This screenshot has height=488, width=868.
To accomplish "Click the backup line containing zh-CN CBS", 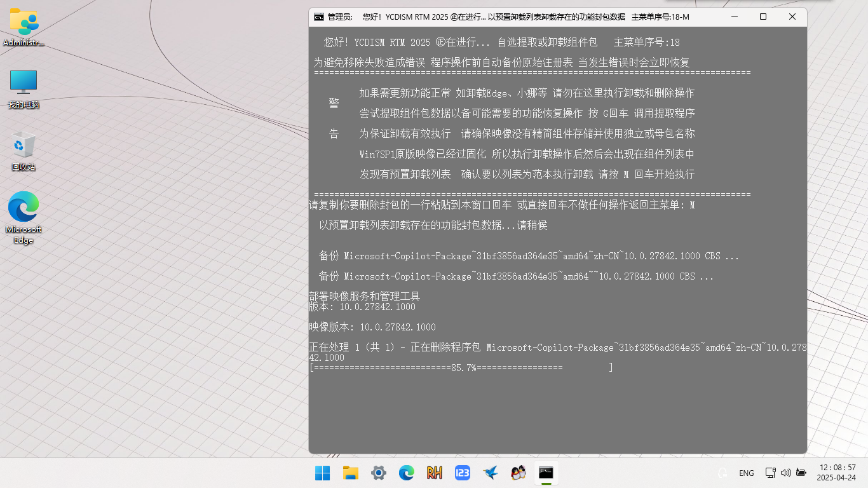I will pos(529,256).
